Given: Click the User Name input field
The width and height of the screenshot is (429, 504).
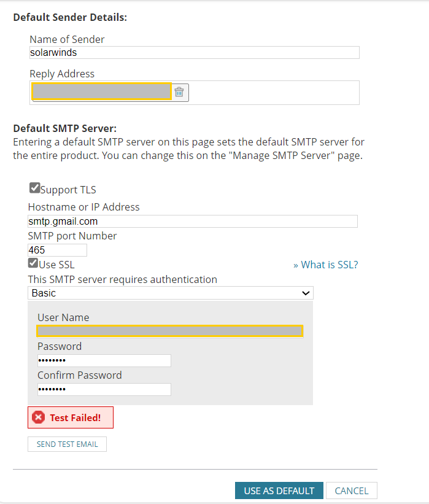Looking at the screenshot, I should coord(170,331).
